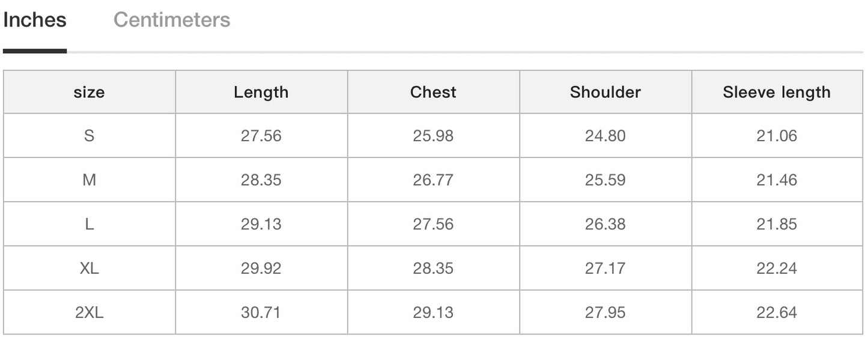Click the 22.24 sleeve length for XL
Screen dimensions: 868x340
777,268
